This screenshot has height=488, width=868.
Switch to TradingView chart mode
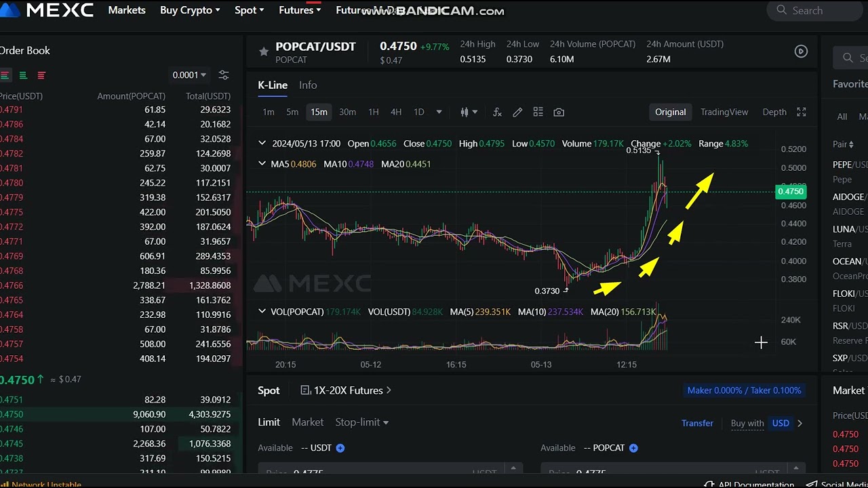[724, 112]
